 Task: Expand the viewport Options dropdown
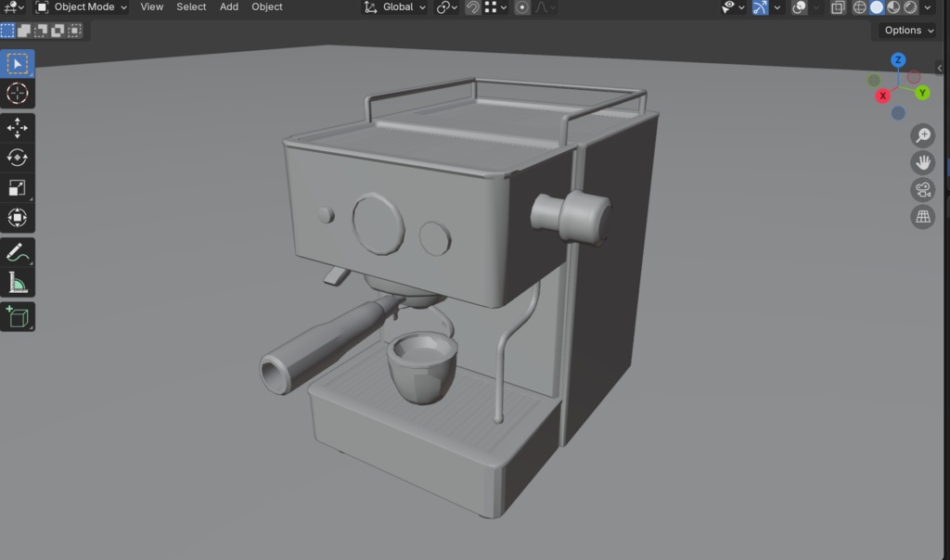coord(905,30)
